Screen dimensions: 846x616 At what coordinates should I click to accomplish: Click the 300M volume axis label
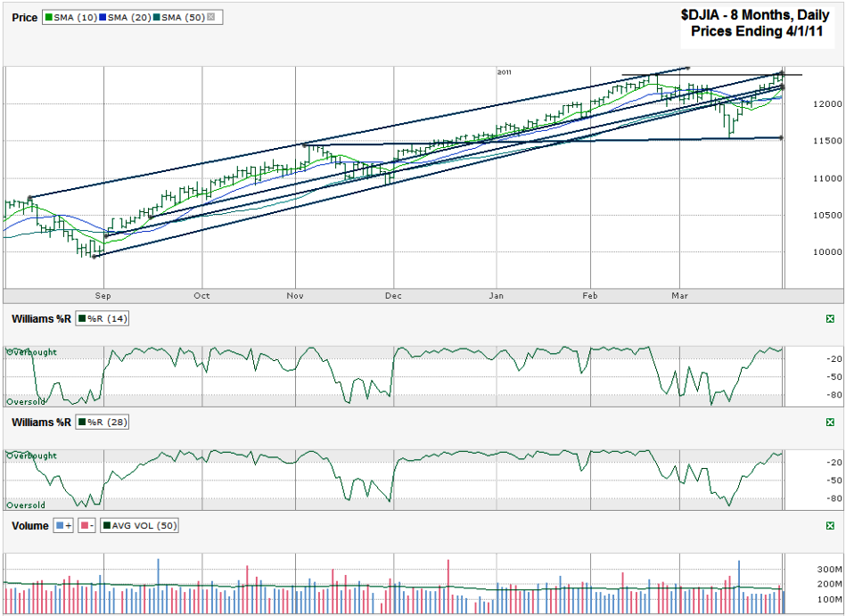click(x=829, y=570)
